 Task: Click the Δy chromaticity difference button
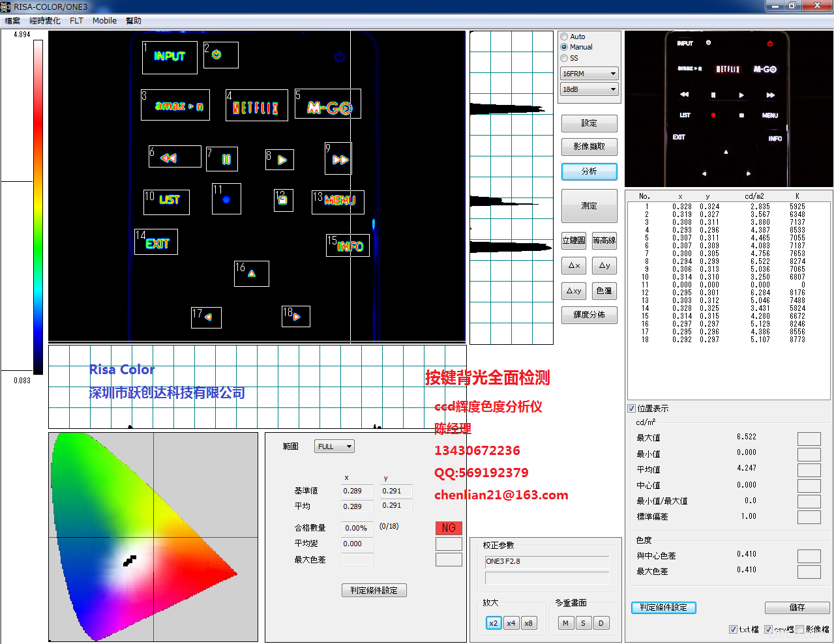(604, 265)
